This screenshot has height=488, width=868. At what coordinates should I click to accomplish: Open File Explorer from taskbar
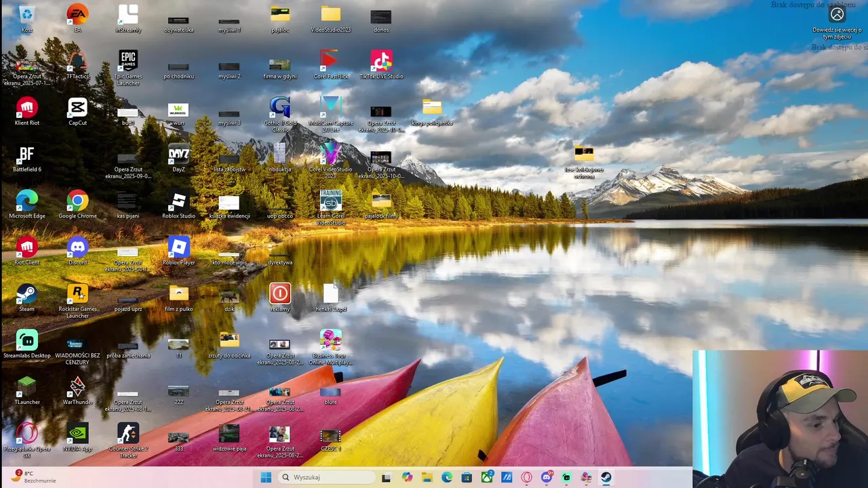coord(427,477)
